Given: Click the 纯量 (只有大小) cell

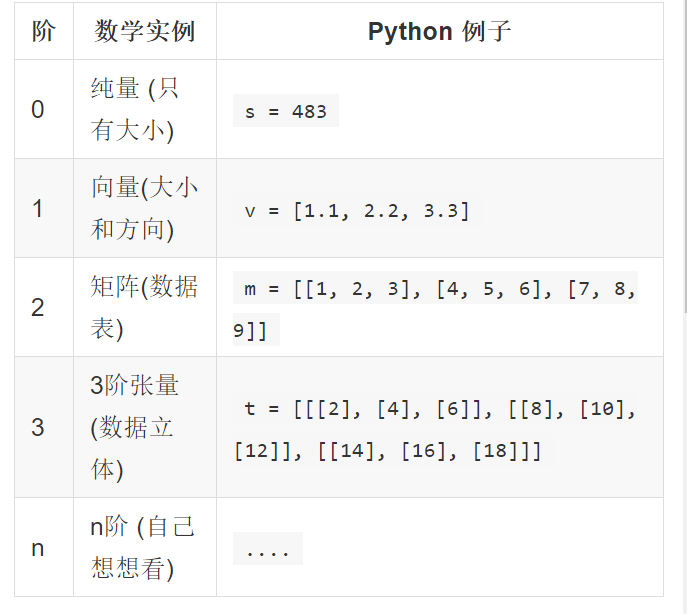Looking at the screenshot, I should pos(134,109).
